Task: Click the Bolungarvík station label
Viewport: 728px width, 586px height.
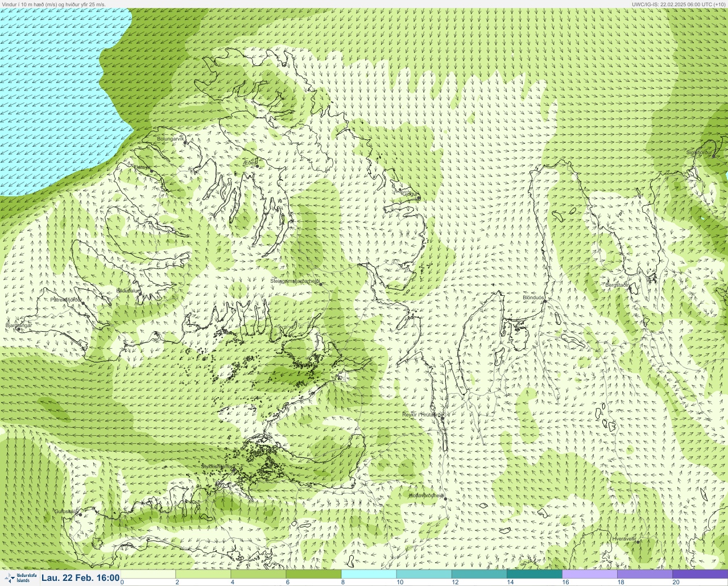Action: [x=171, y=138]
